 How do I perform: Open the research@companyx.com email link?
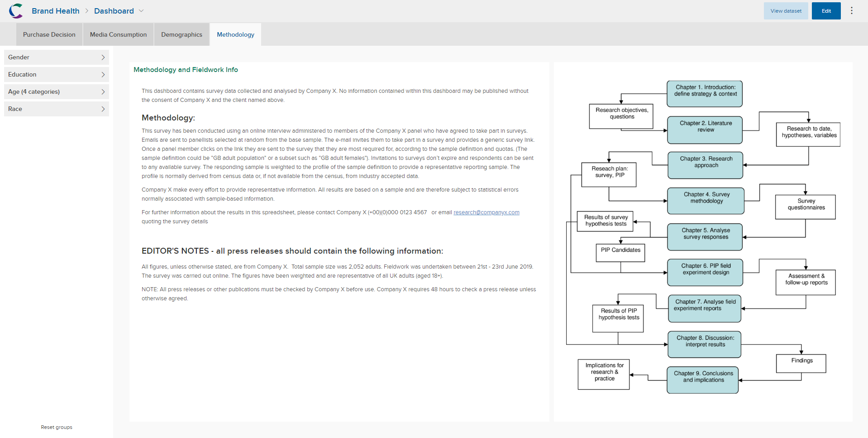(486, 212)
